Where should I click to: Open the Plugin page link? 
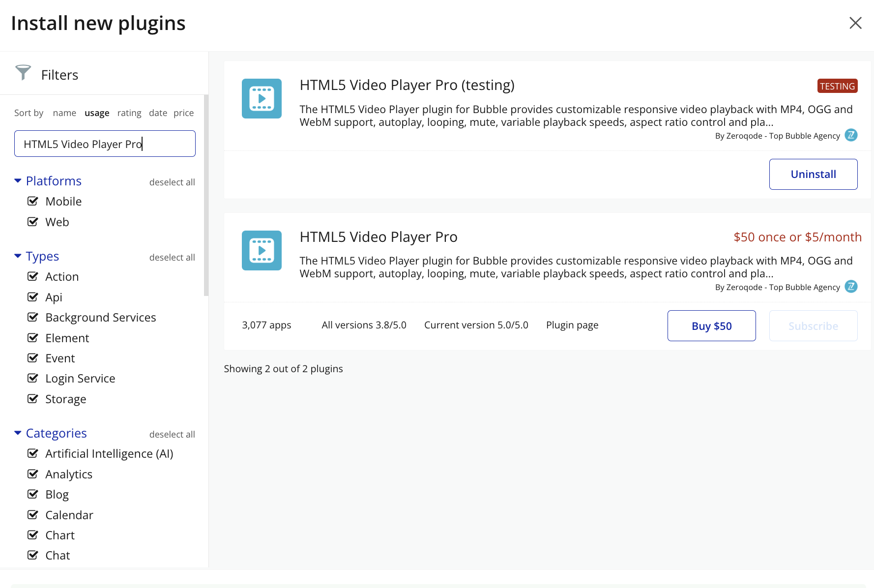[572, 325]
